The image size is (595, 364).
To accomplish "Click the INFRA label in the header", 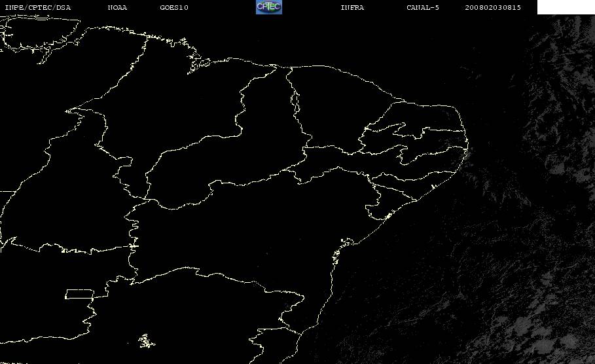I will (352, 8).
